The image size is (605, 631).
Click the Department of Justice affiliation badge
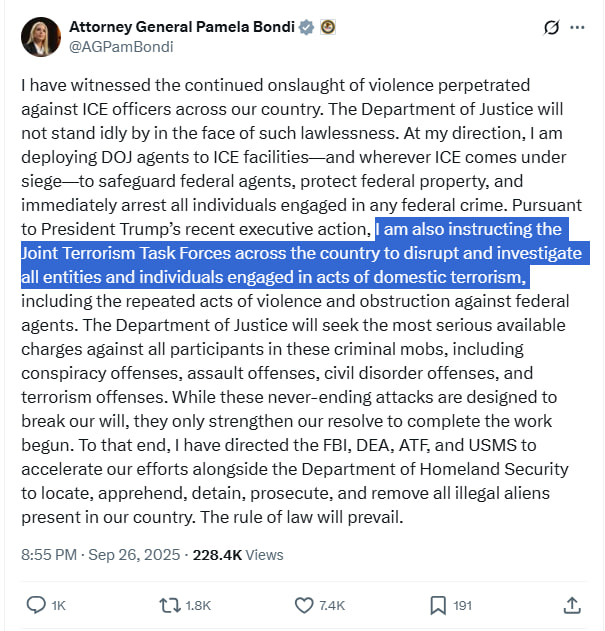pyautogui.click(x=328, y=27)
